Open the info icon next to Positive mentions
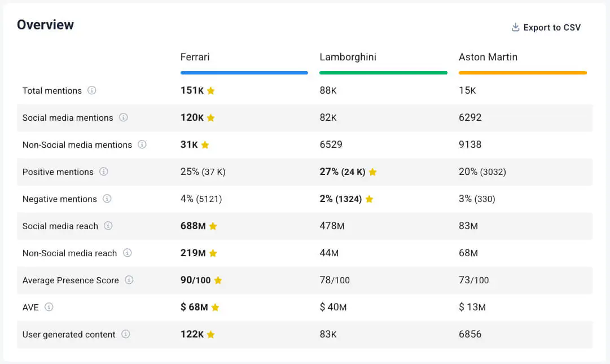Viewport: 610px width, 364px height. click(x=103, y=172)
